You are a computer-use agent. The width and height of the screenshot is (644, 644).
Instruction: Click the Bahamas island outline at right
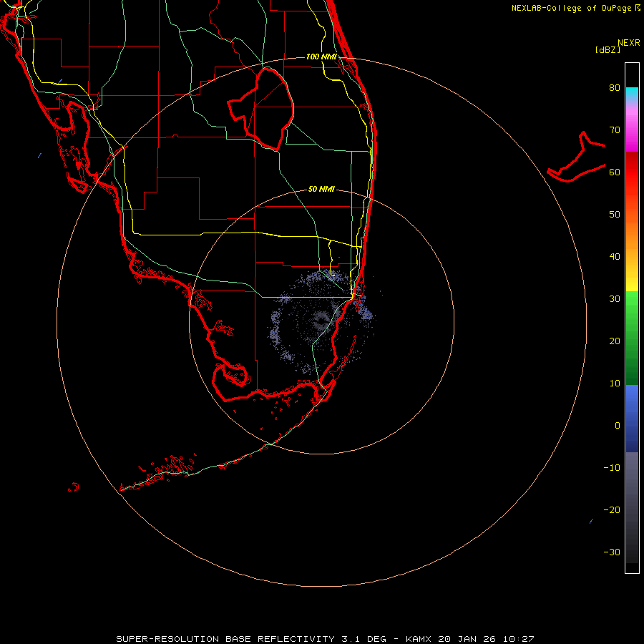pyautogui.click(x=576, y=157)
